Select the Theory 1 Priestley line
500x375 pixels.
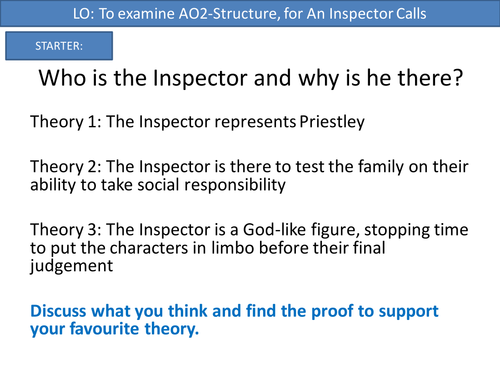point(197,122)
